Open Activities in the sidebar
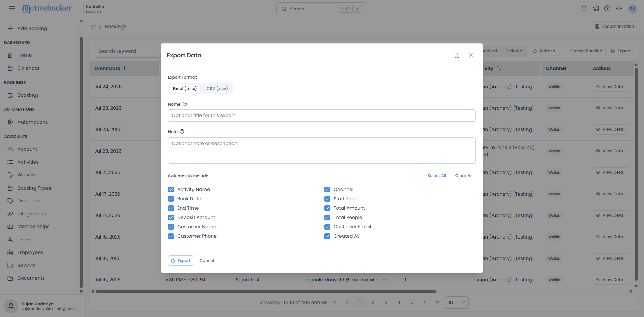 28,162
